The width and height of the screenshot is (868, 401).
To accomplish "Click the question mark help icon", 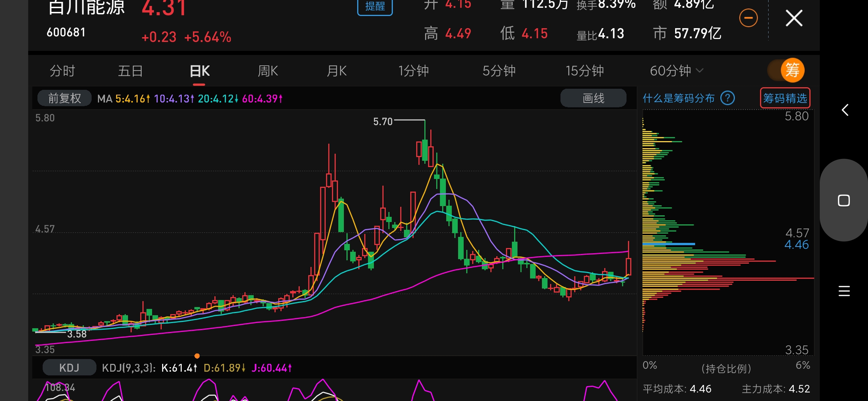I will click(x=727, y=98).
